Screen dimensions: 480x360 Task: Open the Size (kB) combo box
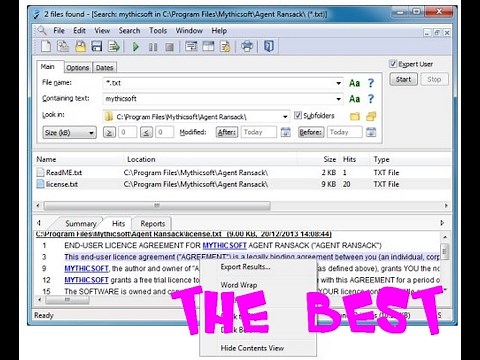(69, 132)
